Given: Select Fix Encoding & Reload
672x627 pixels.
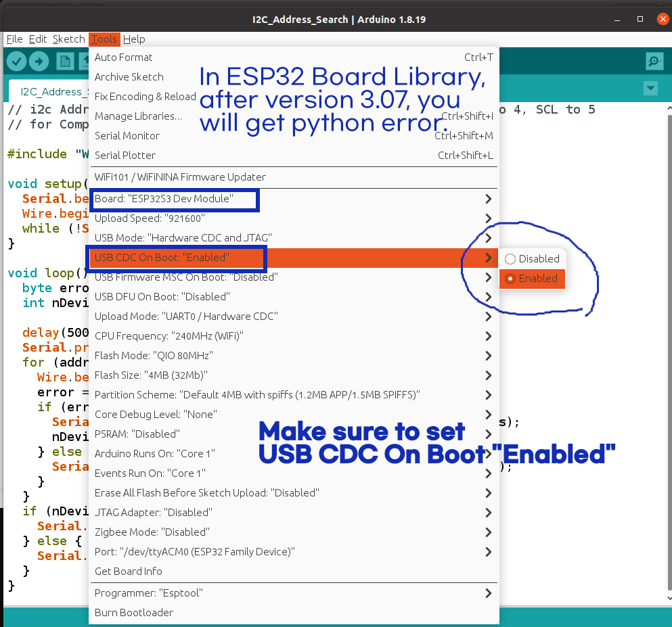Looking at the screenshot, I should [294, 97].
